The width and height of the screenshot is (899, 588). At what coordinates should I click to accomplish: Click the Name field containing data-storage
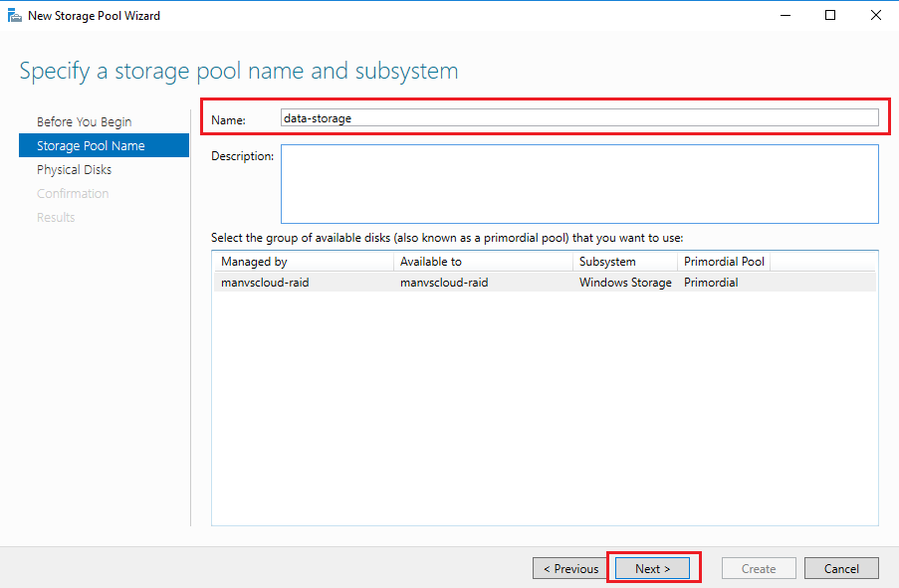[x=579, y=118]
